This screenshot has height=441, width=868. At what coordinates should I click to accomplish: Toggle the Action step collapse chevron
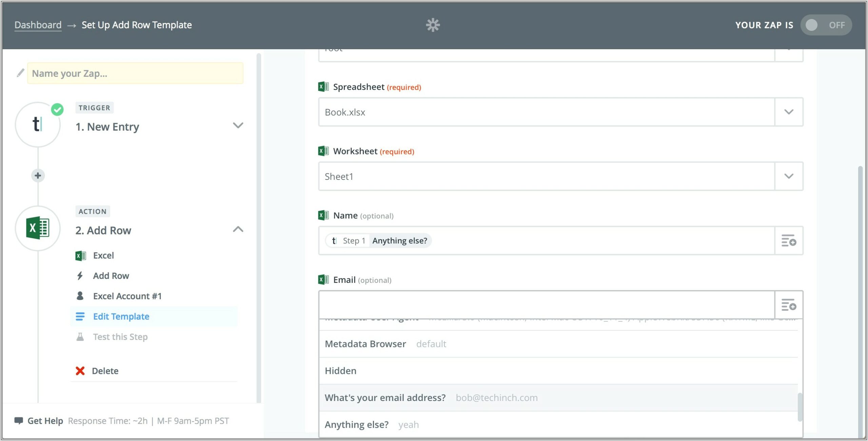click(238, 229)
